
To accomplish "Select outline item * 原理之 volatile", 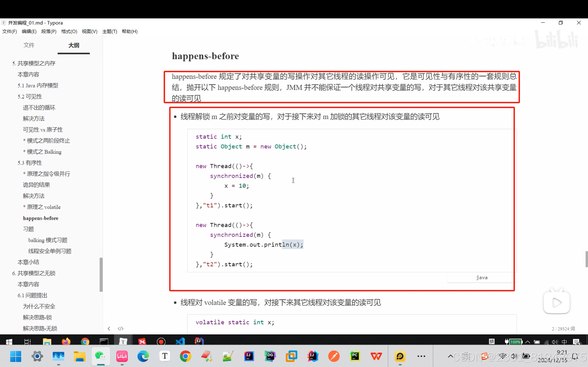I will tap(42, 207).
